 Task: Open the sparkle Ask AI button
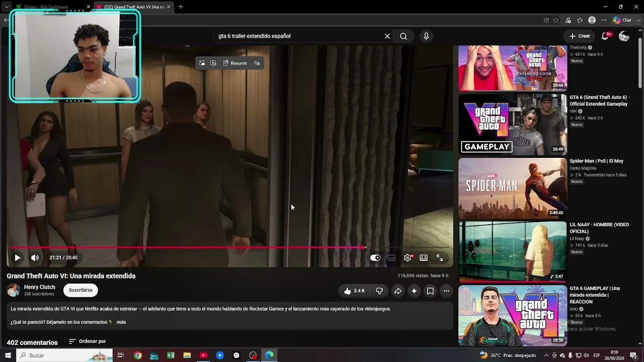tap(414, 291)
